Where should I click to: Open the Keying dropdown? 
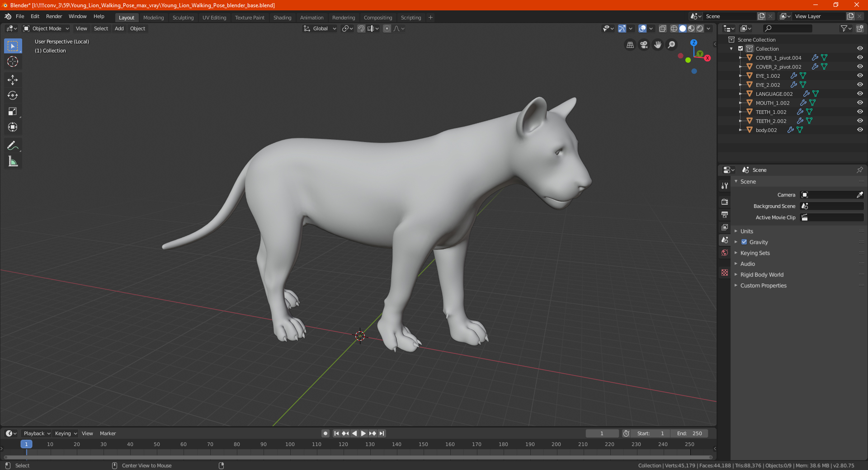tap(66, 433)
